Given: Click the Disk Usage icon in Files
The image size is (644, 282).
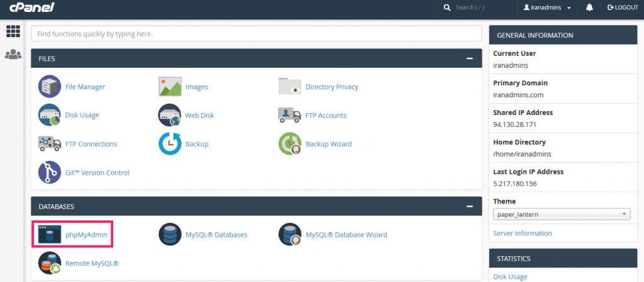Looking at the screenshot, I should coord(50,115).
